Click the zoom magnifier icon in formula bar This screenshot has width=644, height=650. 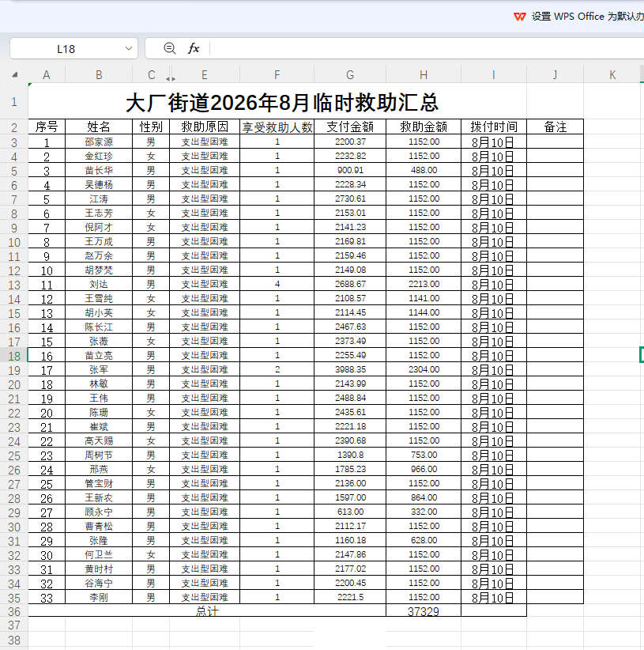click(x=169, y=48)
